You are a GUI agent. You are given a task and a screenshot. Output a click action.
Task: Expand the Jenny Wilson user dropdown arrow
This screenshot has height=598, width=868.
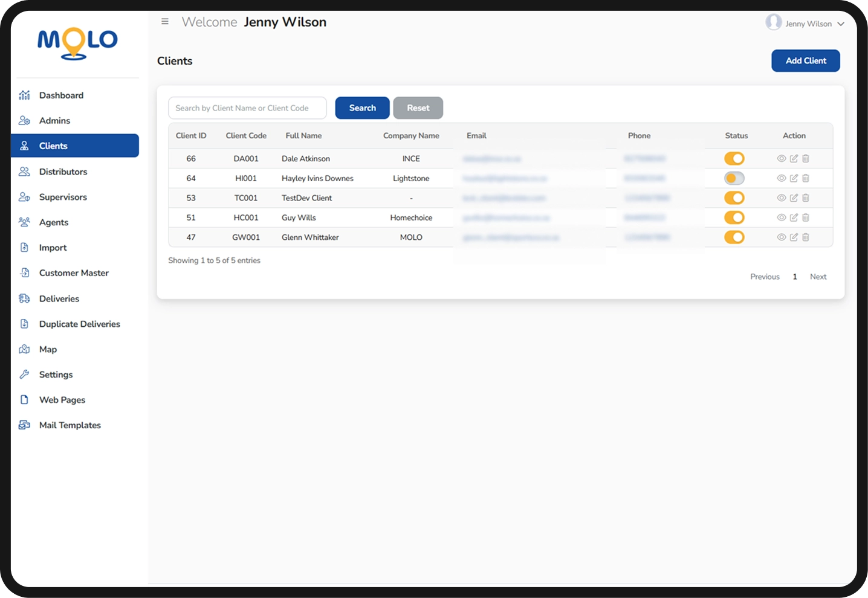pos(840,24)
